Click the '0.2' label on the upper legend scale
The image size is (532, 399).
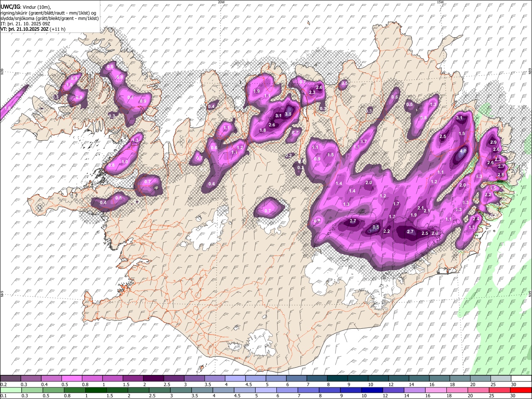[x=3, y=384]
